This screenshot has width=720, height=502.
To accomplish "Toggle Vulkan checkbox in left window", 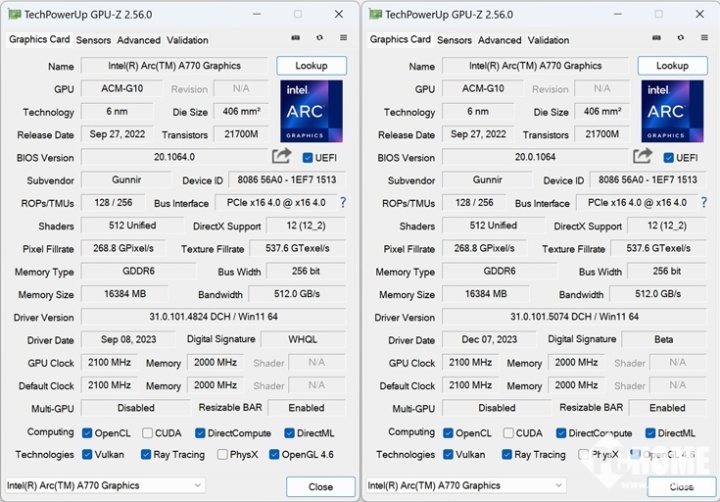I will click(x=87, y=454).
